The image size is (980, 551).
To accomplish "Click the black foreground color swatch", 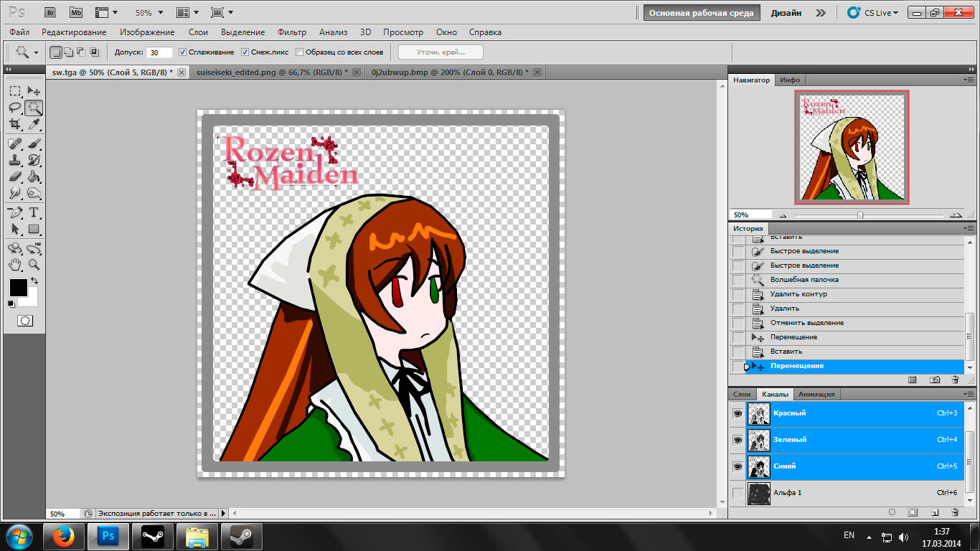I will (x=18, y=288).
